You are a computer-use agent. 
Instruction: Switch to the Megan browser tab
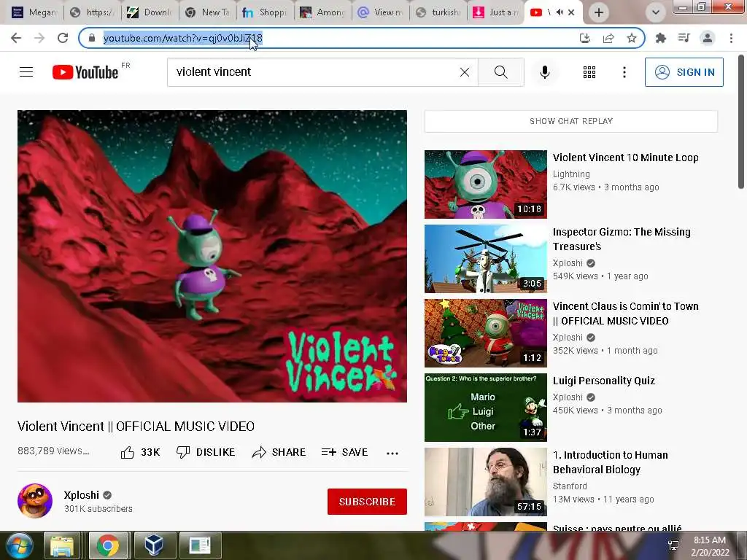tap(34, 12)
